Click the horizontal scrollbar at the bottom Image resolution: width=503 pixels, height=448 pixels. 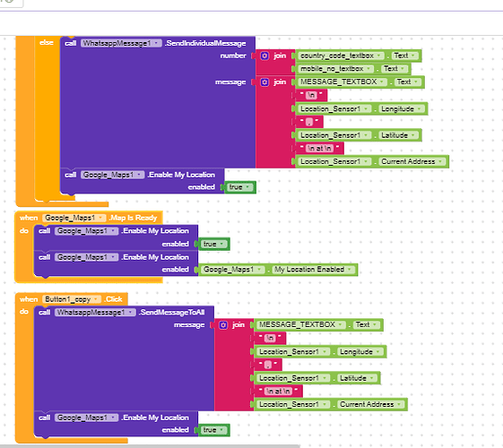tap(150, 446)
